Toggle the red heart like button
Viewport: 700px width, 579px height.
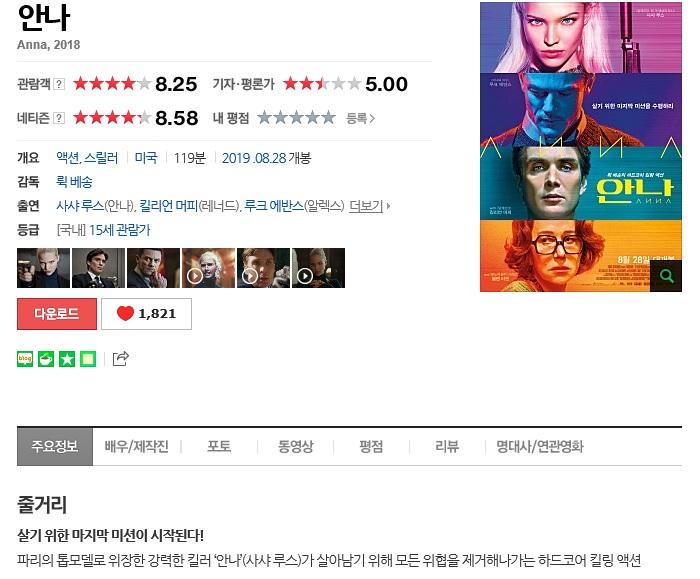(x=146, y=314)
